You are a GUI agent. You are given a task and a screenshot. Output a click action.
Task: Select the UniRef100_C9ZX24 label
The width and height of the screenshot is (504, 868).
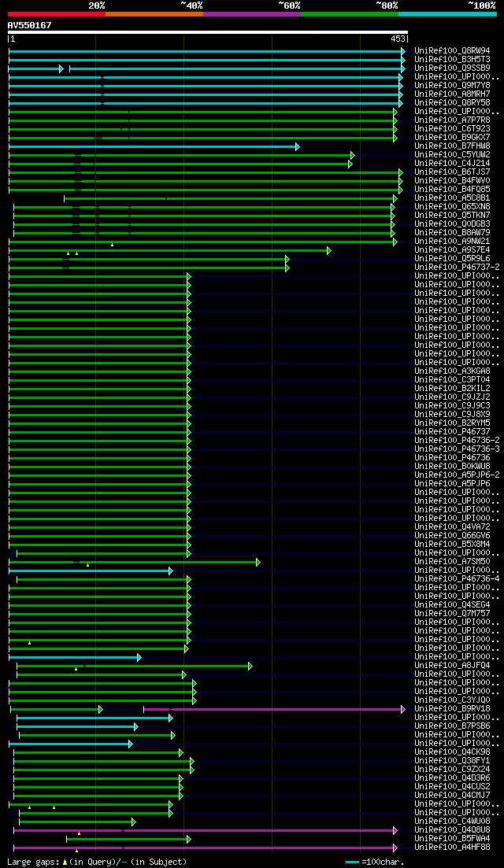[452, 770]
